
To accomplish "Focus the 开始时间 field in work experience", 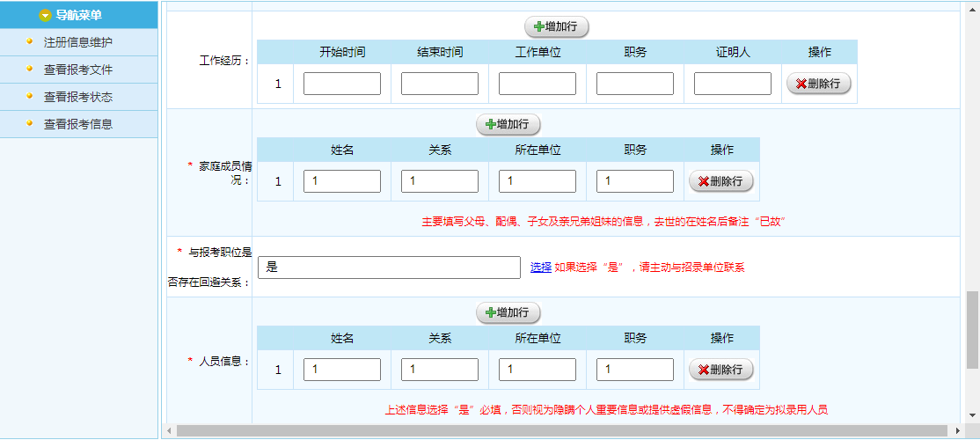I will pyautogui.click(x=342, y=84).
